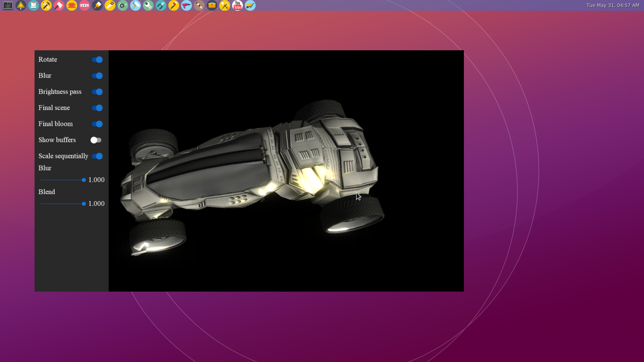Toggle off Brightness pass
644x362 pixels.
pyautogui.click(x=97, y=92)
